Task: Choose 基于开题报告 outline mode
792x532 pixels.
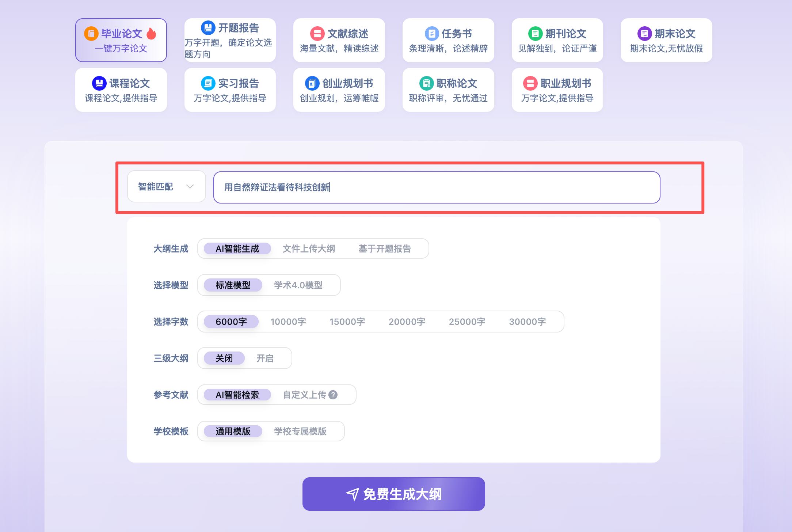Action: click(x=384, y=248)
